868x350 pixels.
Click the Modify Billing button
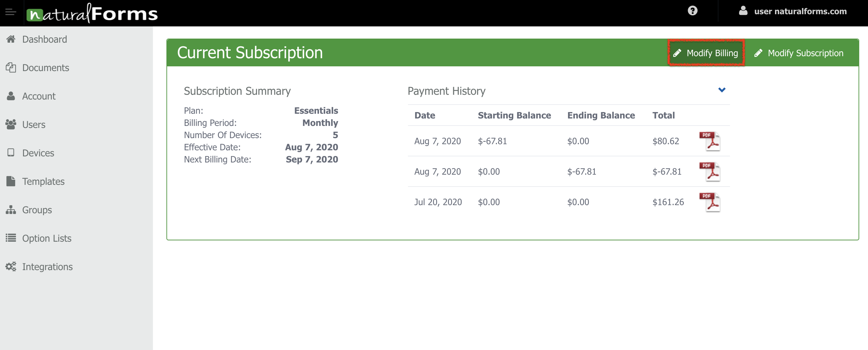(x=706, y=53)
